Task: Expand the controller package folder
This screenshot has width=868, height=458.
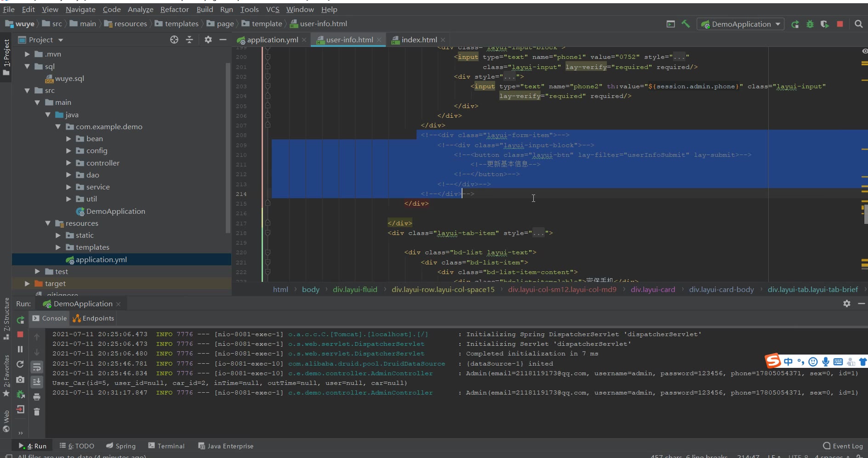Action: click(x=69, y=163)
